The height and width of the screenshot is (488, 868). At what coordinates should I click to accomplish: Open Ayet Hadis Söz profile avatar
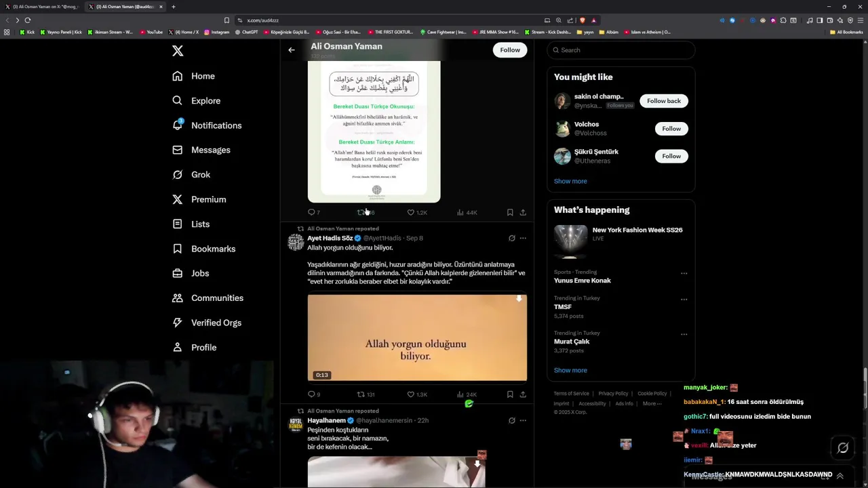click(296, 243)
